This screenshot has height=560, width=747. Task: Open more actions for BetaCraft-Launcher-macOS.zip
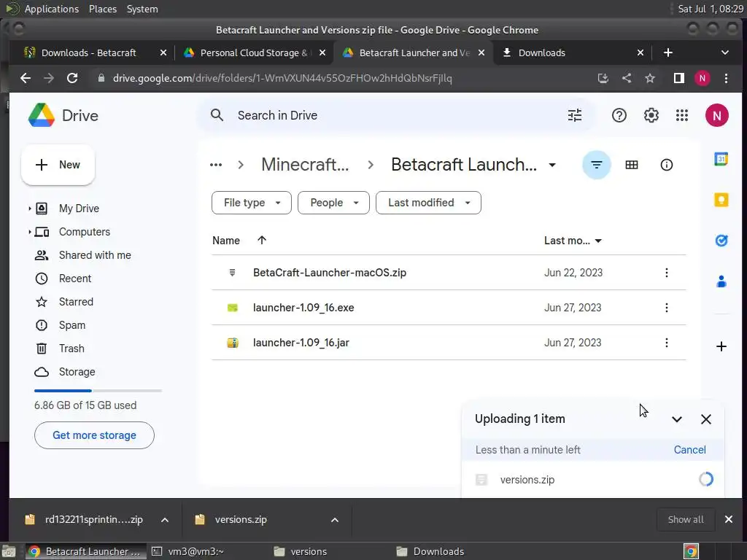pos(667,273)
